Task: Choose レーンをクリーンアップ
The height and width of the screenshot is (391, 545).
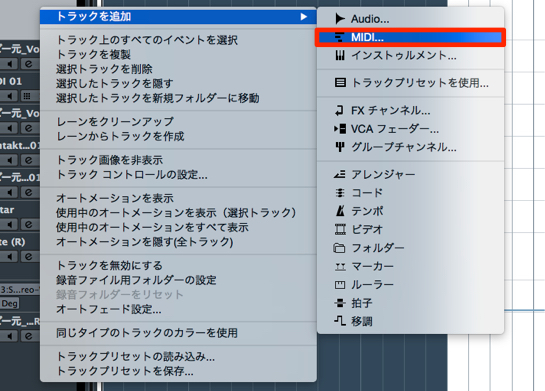Action: click(x=178, y=122)
